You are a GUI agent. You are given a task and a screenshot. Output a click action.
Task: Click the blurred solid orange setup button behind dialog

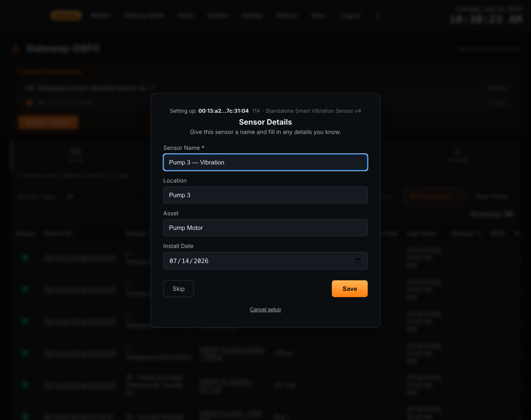tap(48, 122)
